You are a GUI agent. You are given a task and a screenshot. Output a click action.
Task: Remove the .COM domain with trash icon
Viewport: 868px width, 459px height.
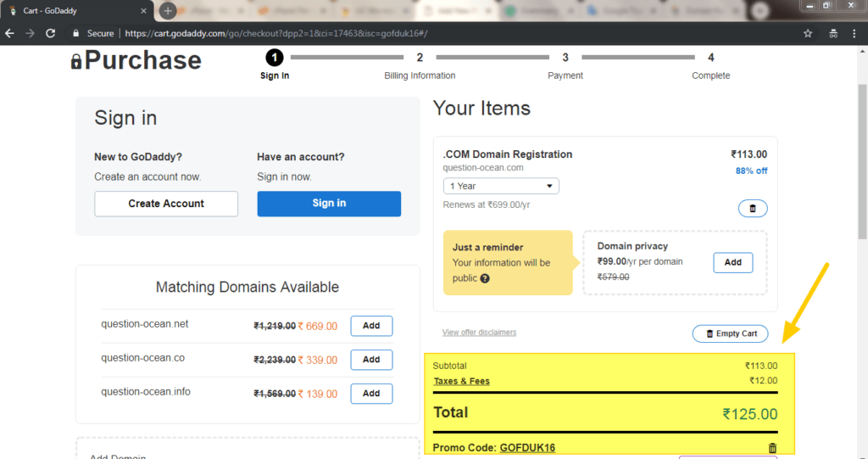coord(753,209)
